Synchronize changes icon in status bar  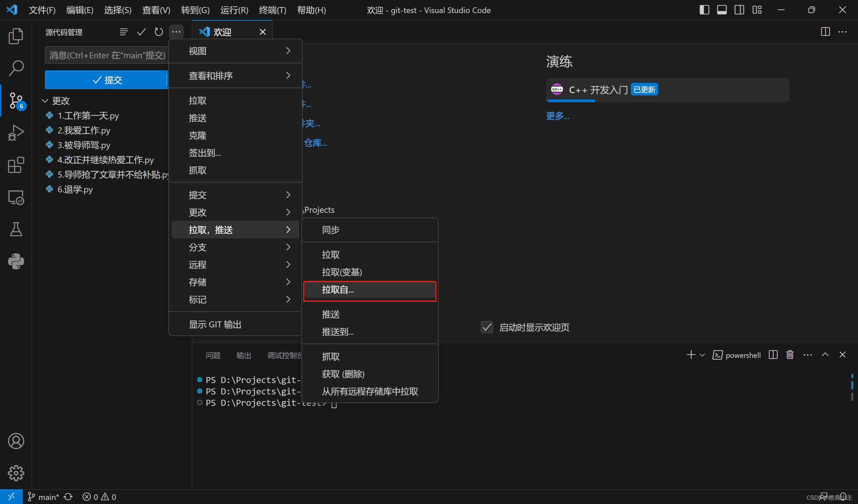[x=68, y=497]
